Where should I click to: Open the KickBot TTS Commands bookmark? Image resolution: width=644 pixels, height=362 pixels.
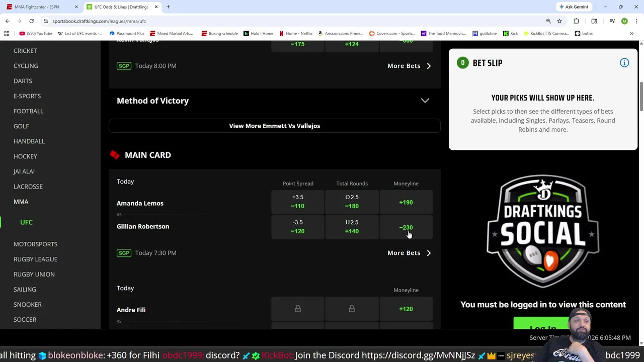coord(546,34)
